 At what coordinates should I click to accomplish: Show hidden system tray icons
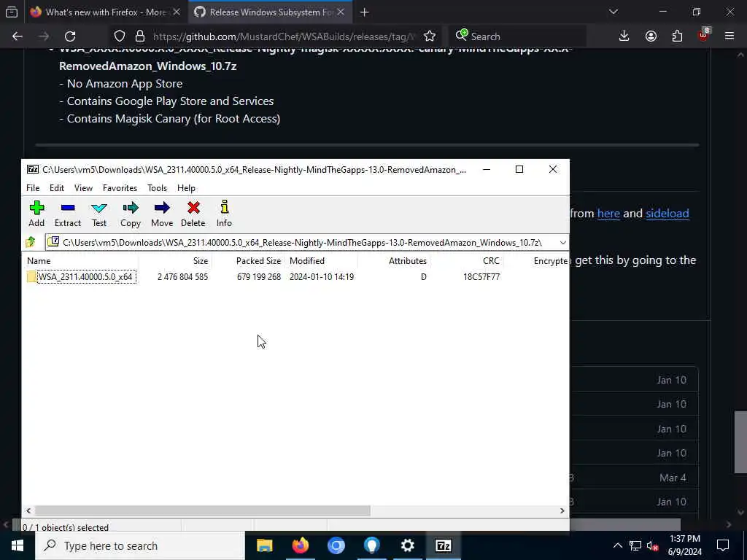pyautogui.click(x=617, y=545)
